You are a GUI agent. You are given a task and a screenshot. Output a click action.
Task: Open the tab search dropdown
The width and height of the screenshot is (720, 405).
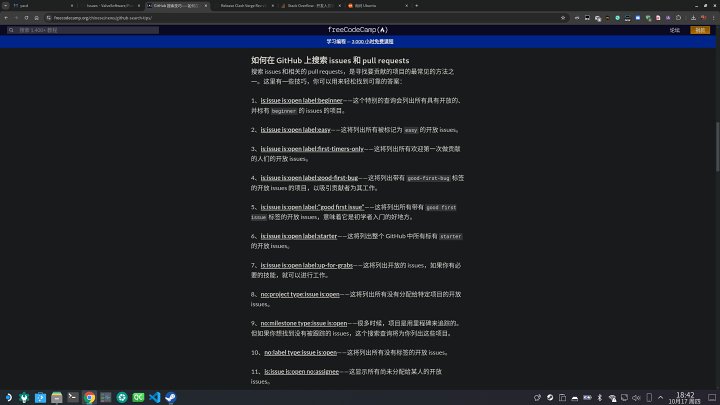[6, 6]
